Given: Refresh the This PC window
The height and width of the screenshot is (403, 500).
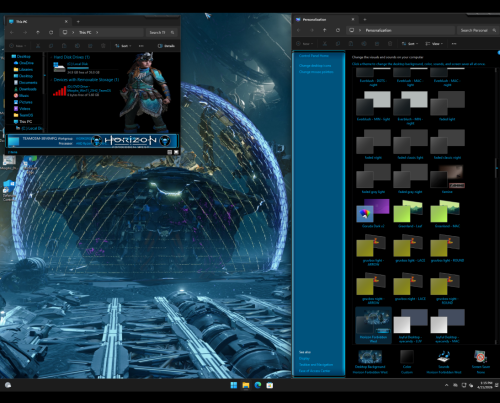Looking at the screenshot, I should click(51, 32).
